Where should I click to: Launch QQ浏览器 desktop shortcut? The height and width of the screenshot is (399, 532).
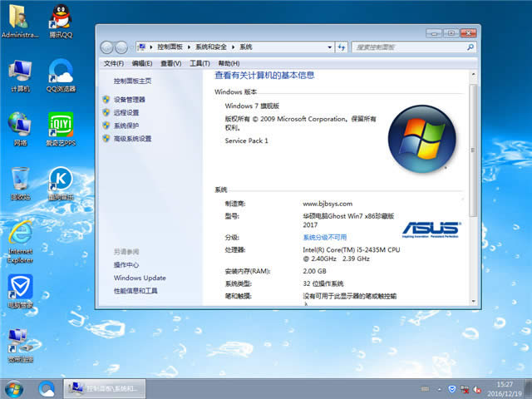coord(61,76)
